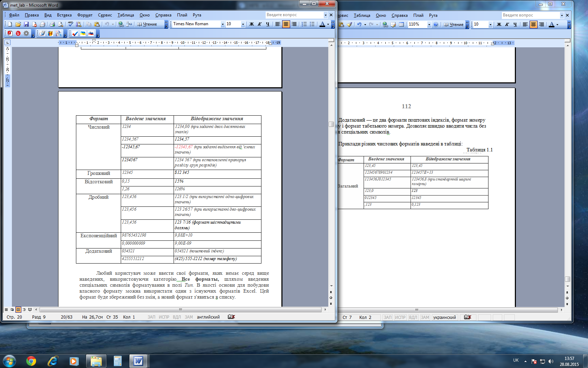Open the Формат menu in front window
Image resolution: width=588 pixels, height=368 pixels.
85,15
